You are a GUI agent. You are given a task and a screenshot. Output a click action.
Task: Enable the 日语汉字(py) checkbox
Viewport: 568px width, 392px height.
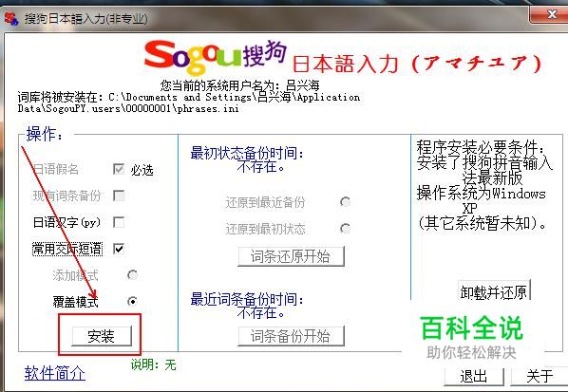(119, 222)
